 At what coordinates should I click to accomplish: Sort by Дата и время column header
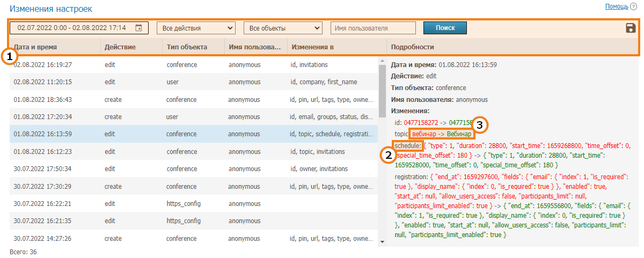click(x=35, y=47)
